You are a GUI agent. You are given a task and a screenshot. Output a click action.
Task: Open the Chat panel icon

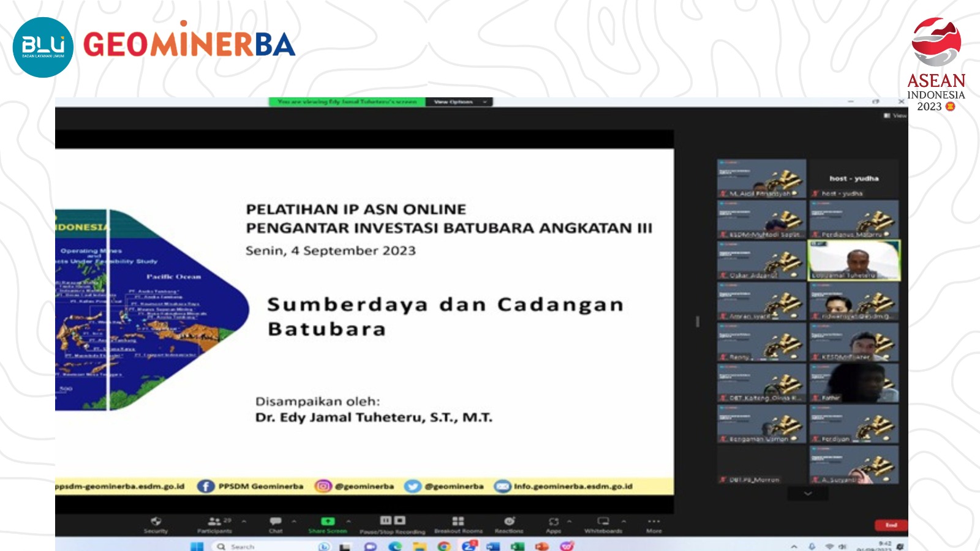(x=276, y=520)
